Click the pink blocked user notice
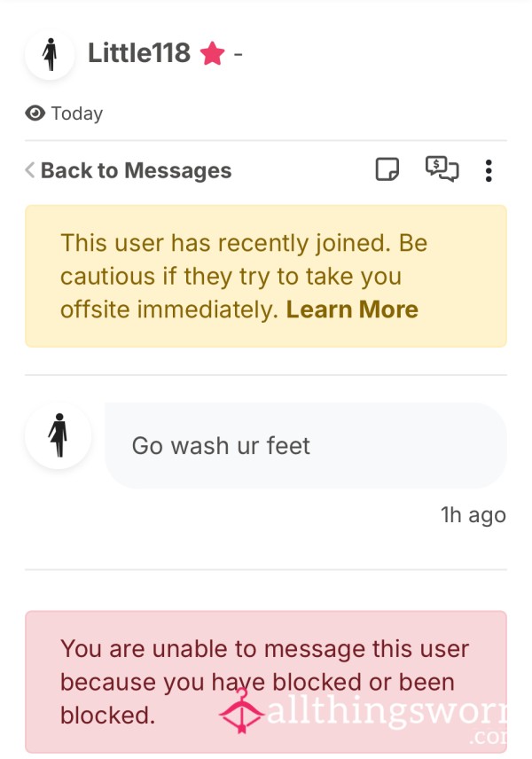Viewport: 532px width, 759px height. [x=266, y=682]
